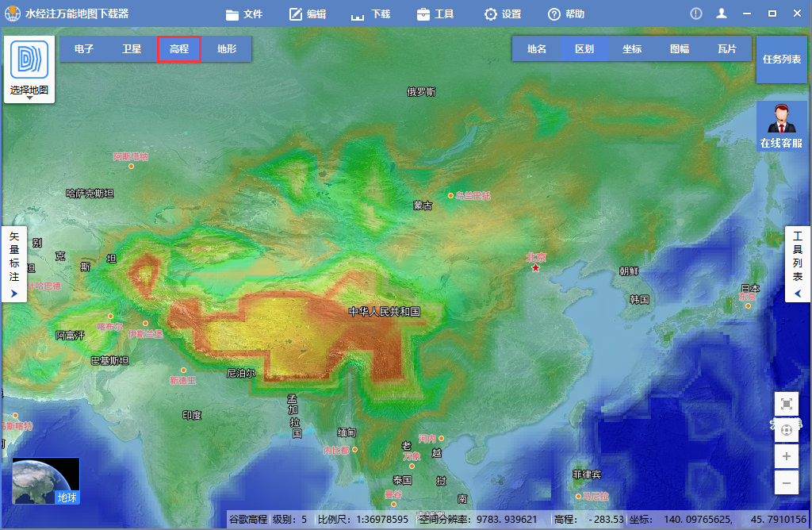Click the user account icon in titlebar
Screen dimensions: 812x530
tap(722, 13)
